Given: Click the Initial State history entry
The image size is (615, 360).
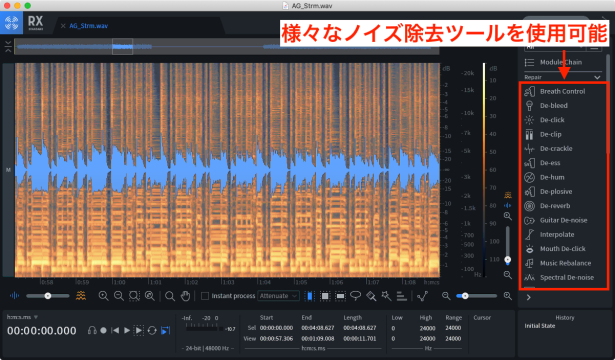Looking at the screenshot, I should pyautogui.click(x=540, y=326).
